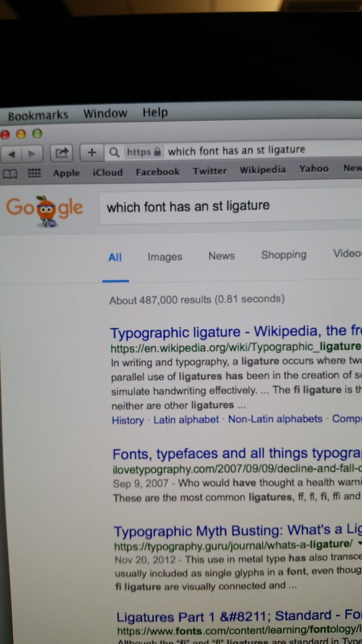Click the Safari back arrow button
Viewport: 362px width, 644px height.
click(12, 155)
